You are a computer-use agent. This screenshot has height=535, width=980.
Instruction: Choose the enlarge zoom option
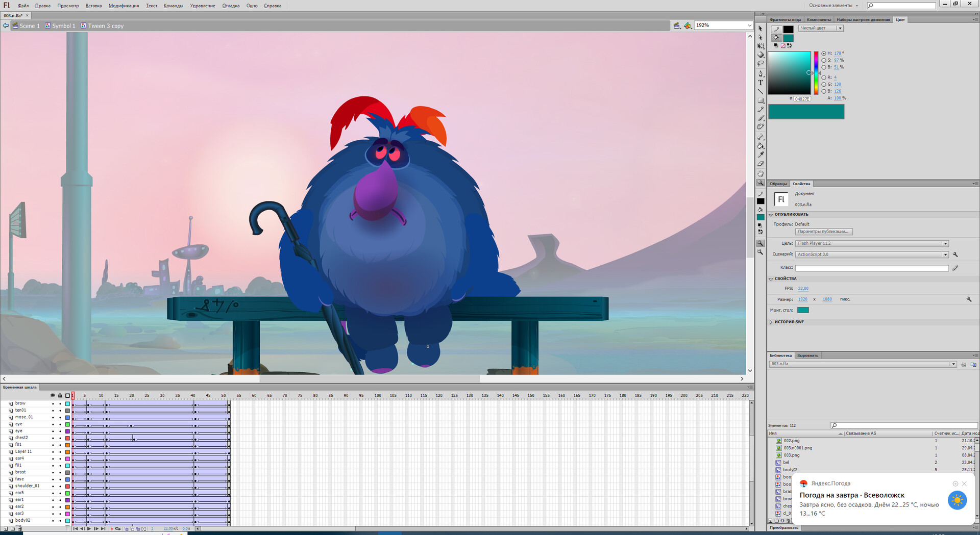[761, 243]
